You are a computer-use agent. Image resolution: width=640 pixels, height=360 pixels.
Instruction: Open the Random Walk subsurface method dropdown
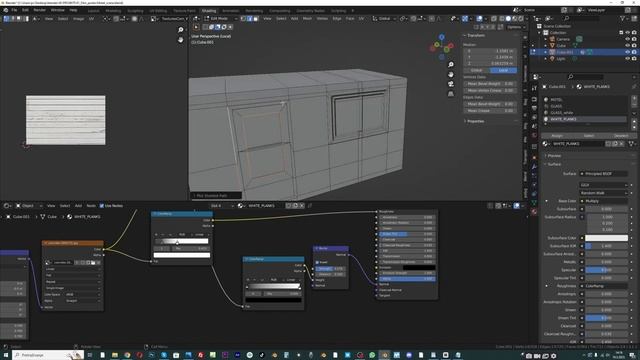(604, 193)
